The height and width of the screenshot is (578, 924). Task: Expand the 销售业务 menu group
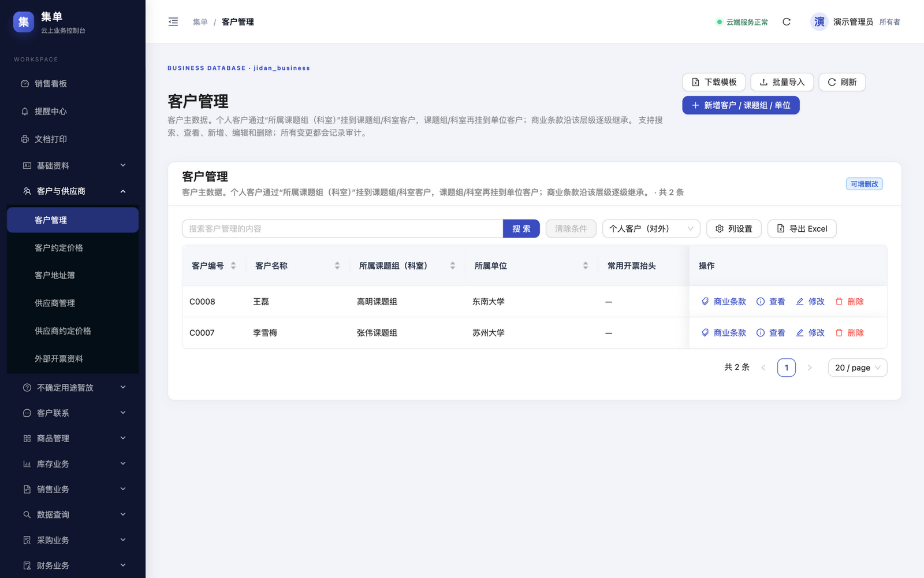[73, 490]
